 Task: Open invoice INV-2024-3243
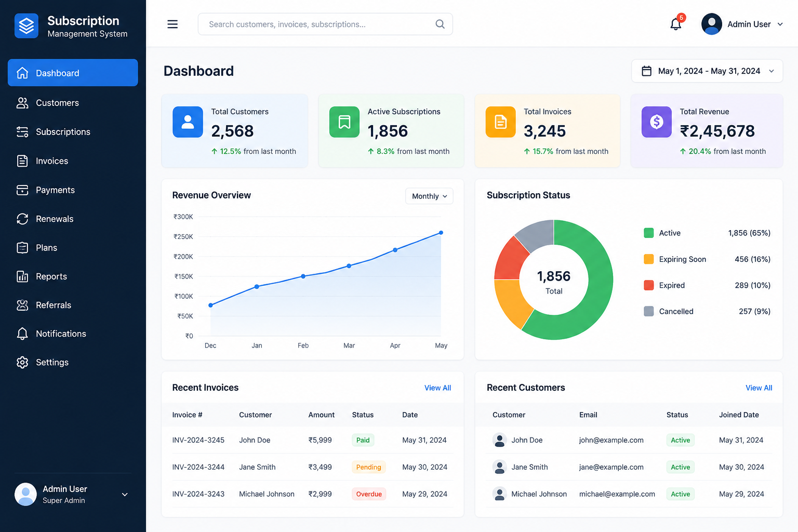(x=198, y=494)
